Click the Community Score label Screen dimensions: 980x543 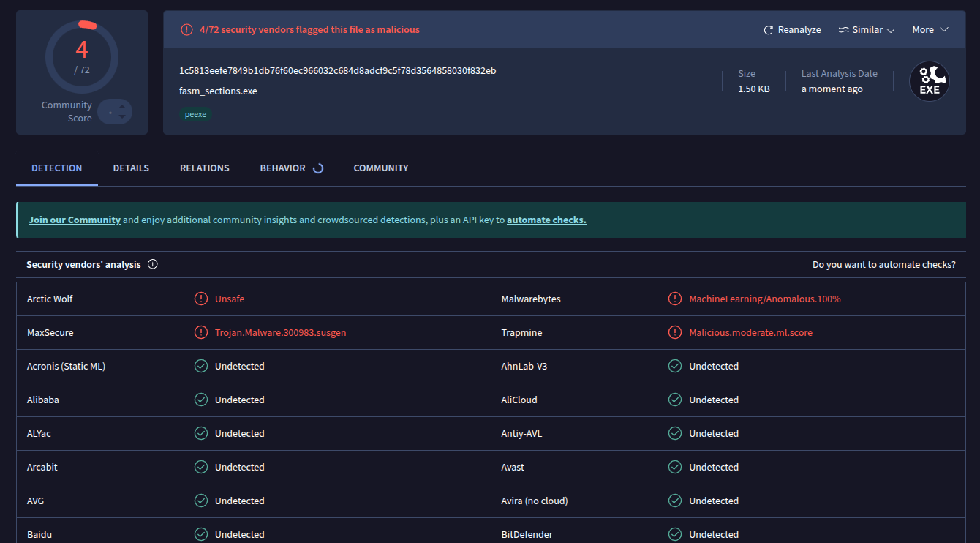click(x=67, y=111)
